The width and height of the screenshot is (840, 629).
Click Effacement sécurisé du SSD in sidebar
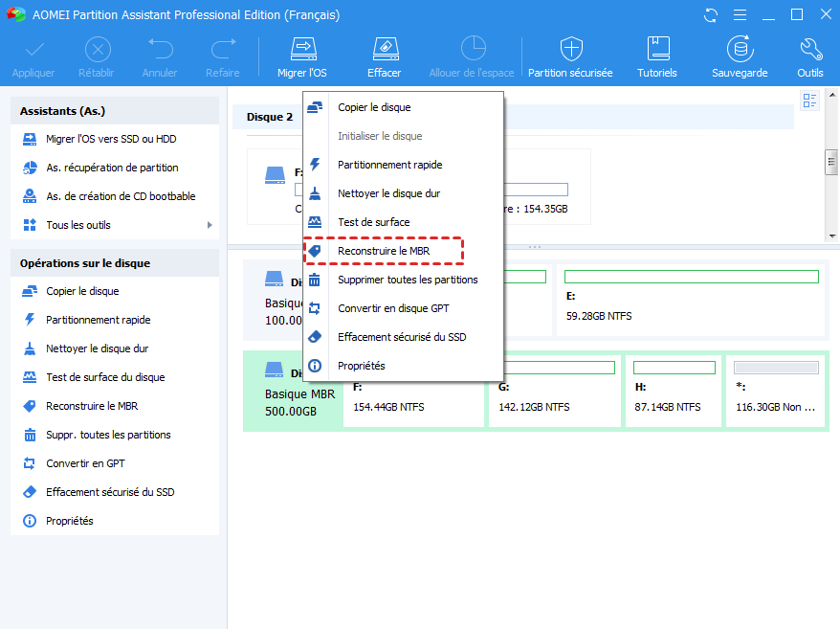pos(110,492)
